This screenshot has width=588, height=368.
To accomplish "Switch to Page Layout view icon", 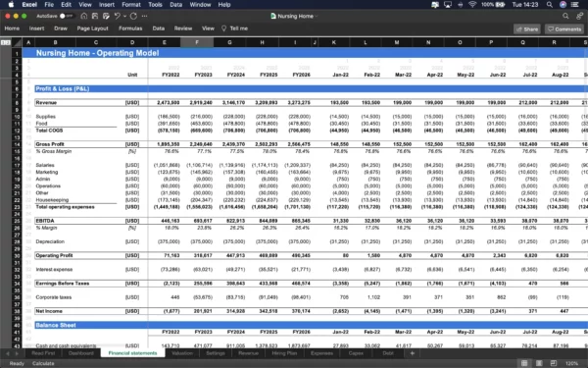I will (x=539, y=363).
